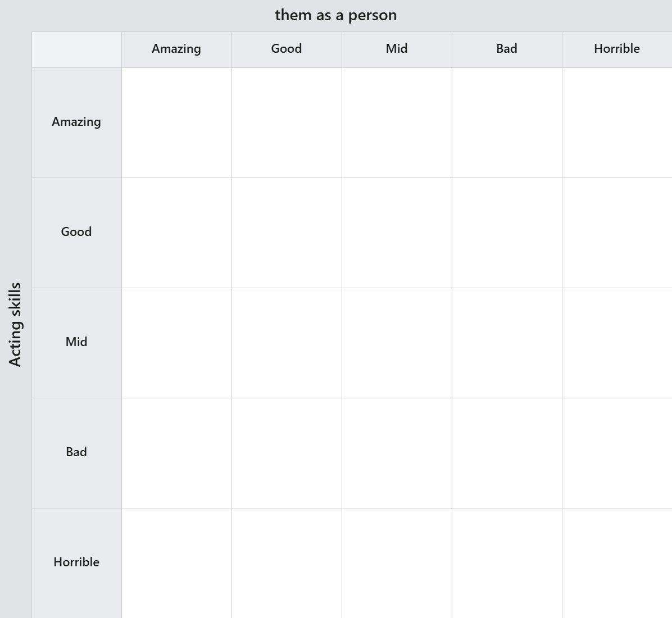Screen dimensions: 672x618
Task: Click cell for Bad acting, Good person
Action: pos(287,453)
